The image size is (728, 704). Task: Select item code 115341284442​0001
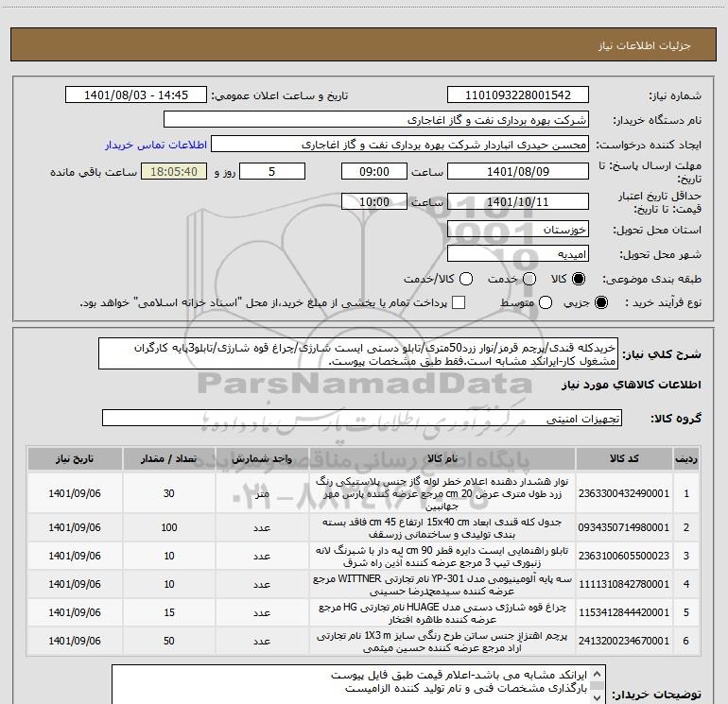click(624, 612)
